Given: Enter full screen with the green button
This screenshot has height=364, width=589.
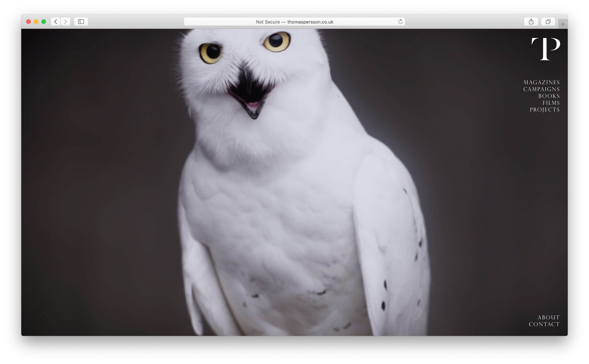Looking at the screenshot, I should (44, 22).
